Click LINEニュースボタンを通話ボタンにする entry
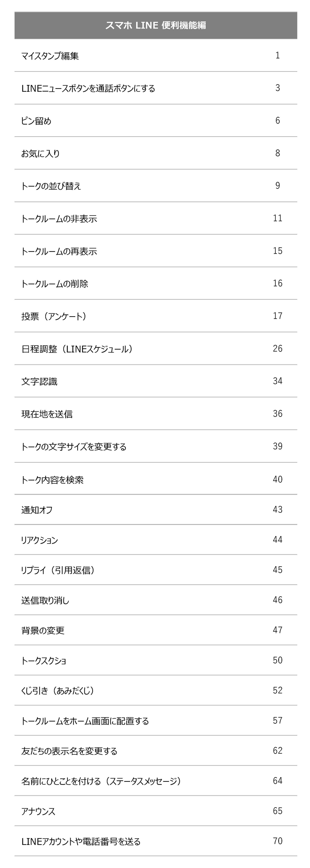This screenshot has height=868, width=310. point(88,89)
